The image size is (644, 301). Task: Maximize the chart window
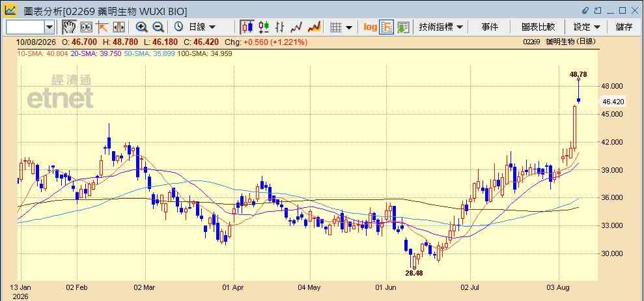pos(623,10)
